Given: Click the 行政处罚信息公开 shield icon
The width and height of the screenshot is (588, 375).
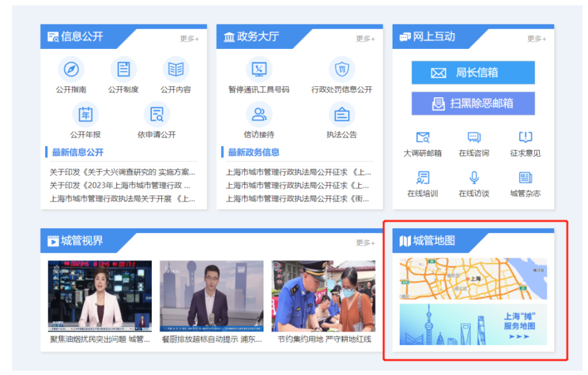Looking at the screenshot, I should pyautogui.click(x=341, y=69).
